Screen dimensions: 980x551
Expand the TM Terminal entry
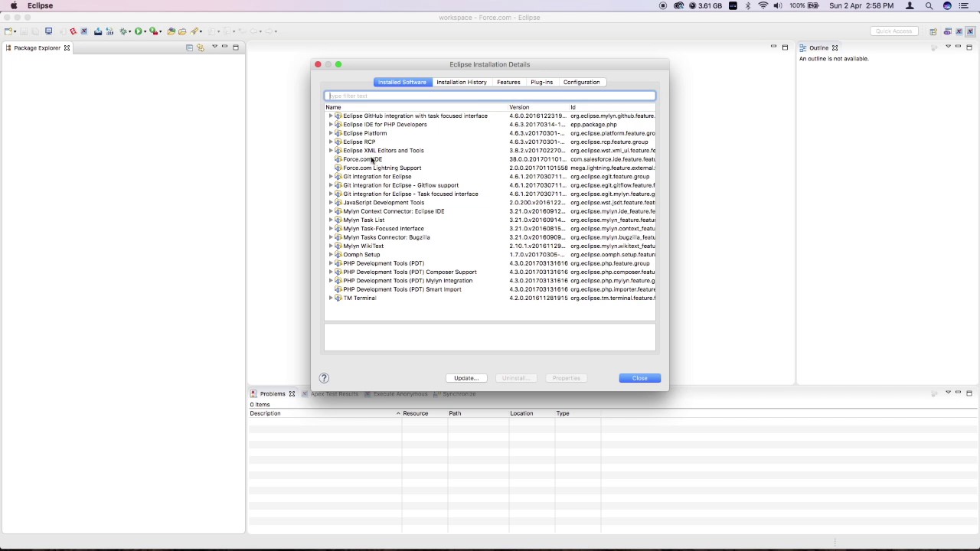point(331,298)
